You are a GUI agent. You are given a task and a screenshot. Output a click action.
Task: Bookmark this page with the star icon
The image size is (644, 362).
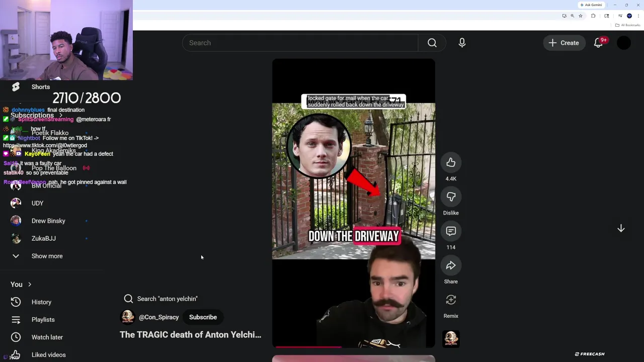(581, 16)
